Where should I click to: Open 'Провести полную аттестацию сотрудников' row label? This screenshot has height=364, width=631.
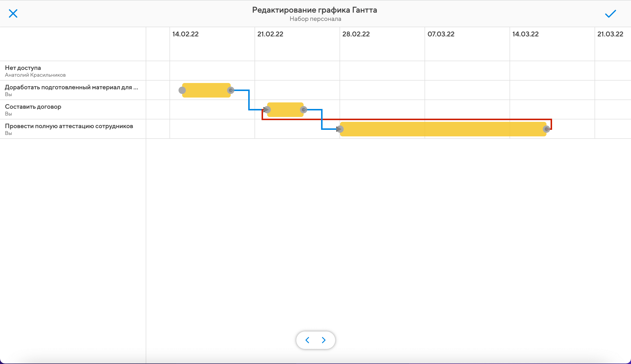click(x=69, y=126)
